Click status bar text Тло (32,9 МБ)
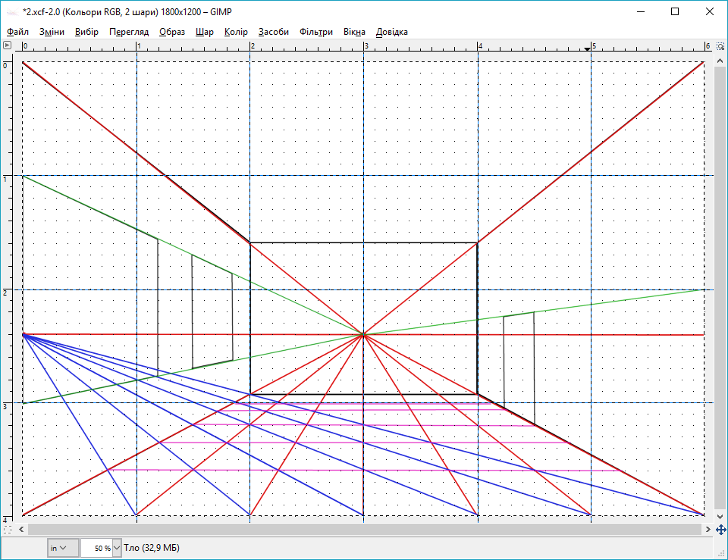Image resolution: width=728 pixels, height=560 pixels. point(152,548)
